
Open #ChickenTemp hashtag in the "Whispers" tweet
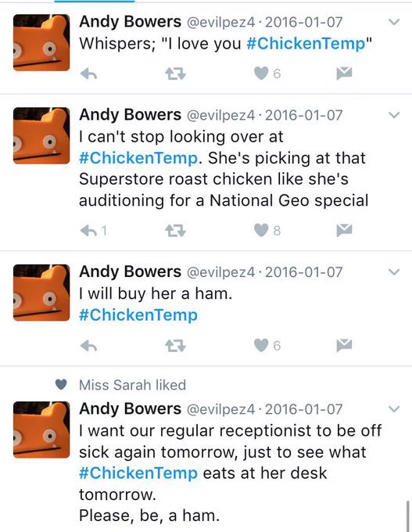(x=306, y=44)
